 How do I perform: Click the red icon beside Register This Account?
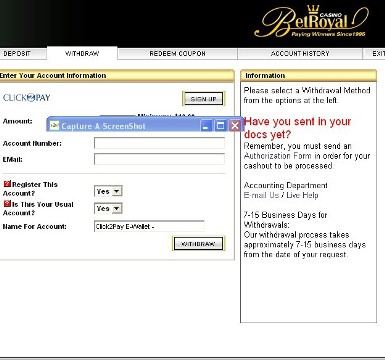point(7,184)
